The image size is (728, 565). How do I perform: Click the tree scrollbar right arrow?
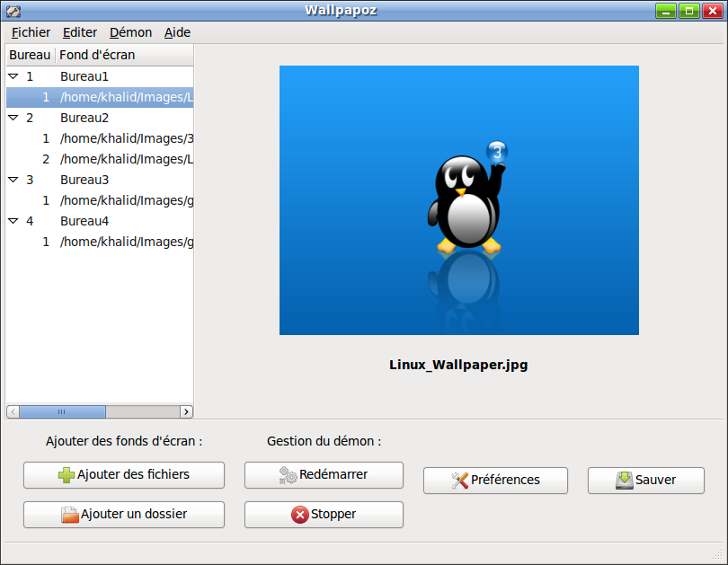pos(186,411)
